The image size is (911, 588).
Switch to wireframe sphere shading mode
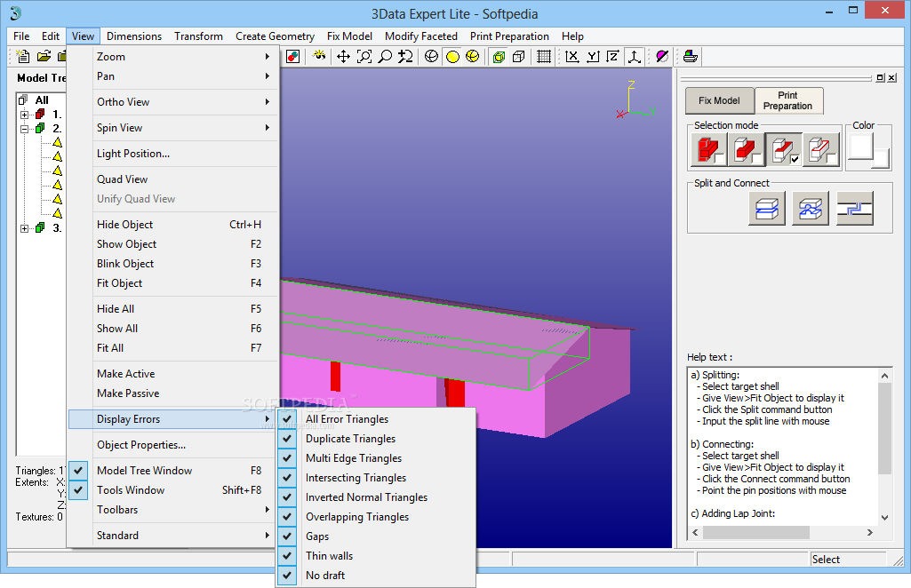(x=431, y=56)
